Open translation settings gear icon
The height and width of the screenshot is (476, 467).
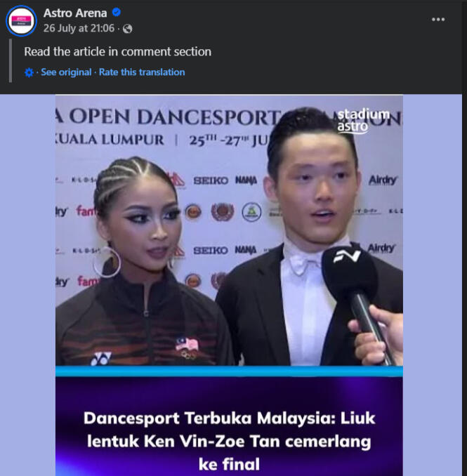pyautogui.click(x=29, y=72)
